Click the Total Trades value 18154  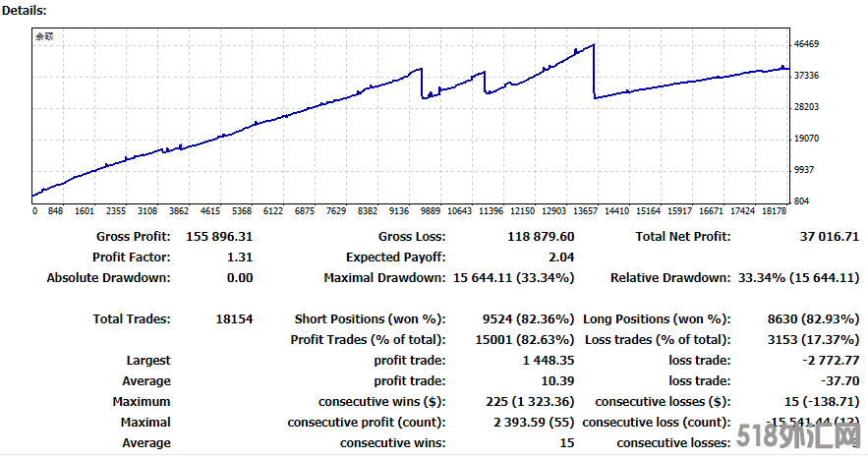click(x=234, y=318)
